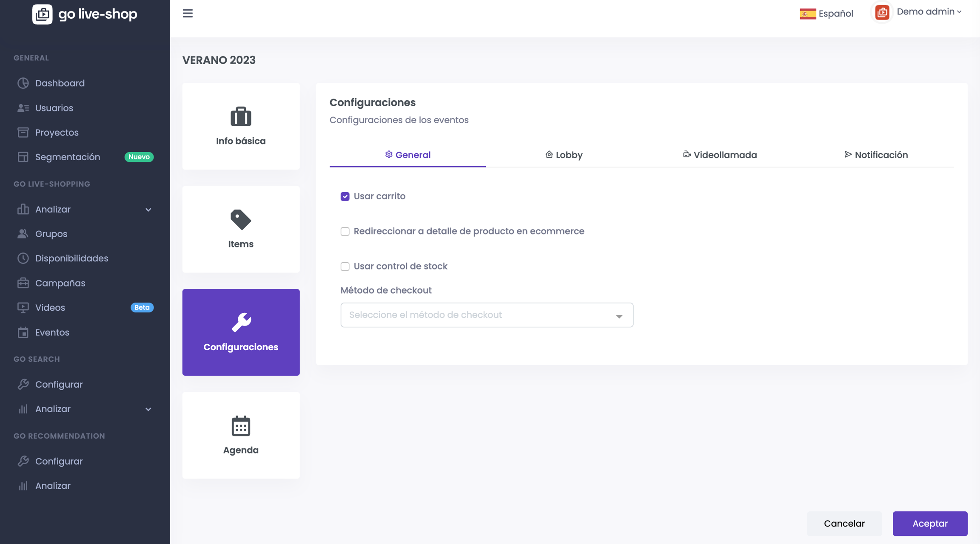
Task: Expand Analizar under Go Live-Shopping
Action: [84, 210]
